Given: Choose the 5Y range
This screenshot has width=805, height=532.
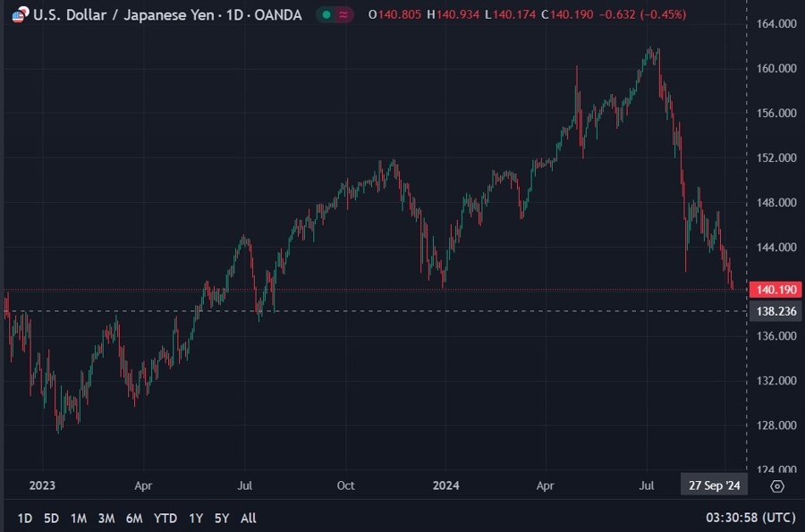Looking at the screenshot, I should [221, 518].
